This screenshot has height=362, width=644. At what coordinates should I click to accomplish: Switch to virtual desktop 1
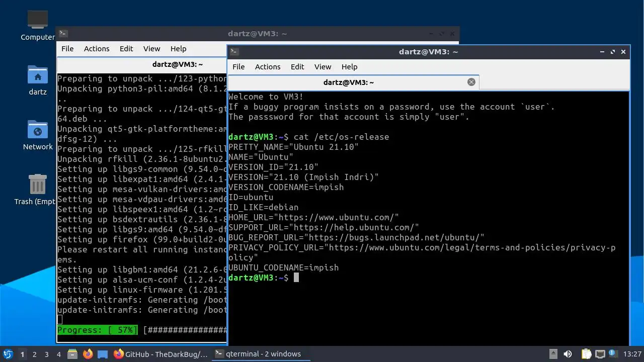(22, 354)
